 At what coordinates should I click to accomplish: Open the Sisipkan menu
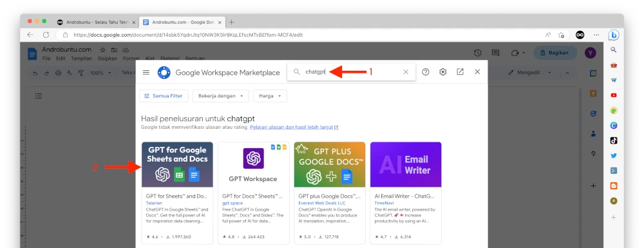tap(108, 59)
